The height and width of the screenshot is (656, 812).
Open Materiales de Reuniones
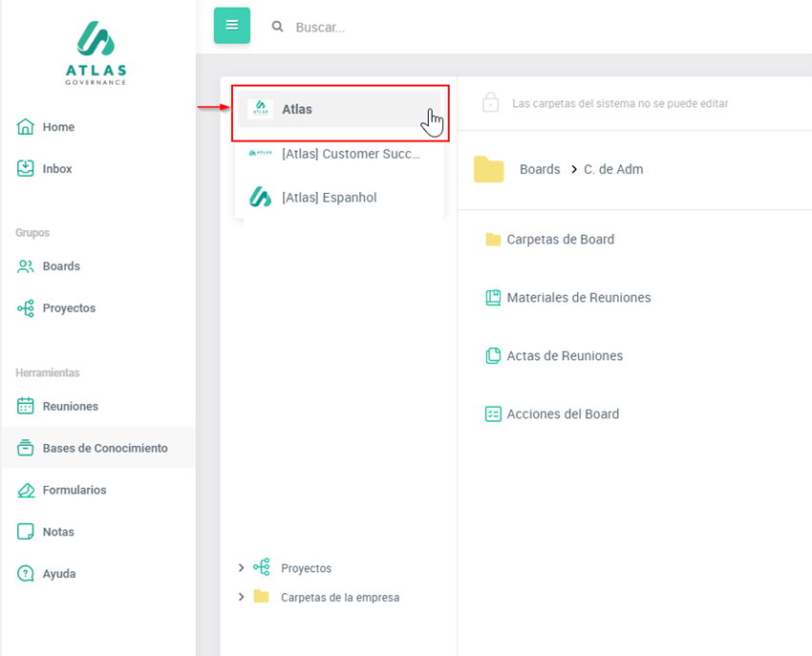578,298
